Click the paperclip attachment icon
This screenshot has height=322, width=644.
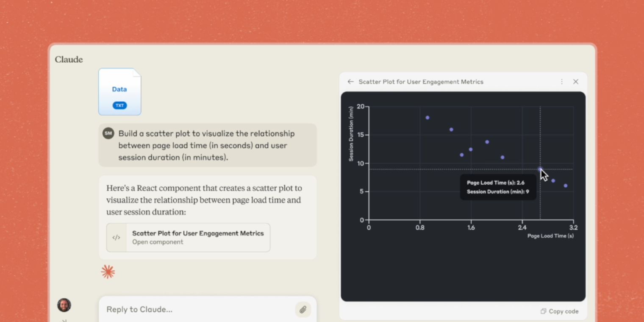tap(303, 310)
